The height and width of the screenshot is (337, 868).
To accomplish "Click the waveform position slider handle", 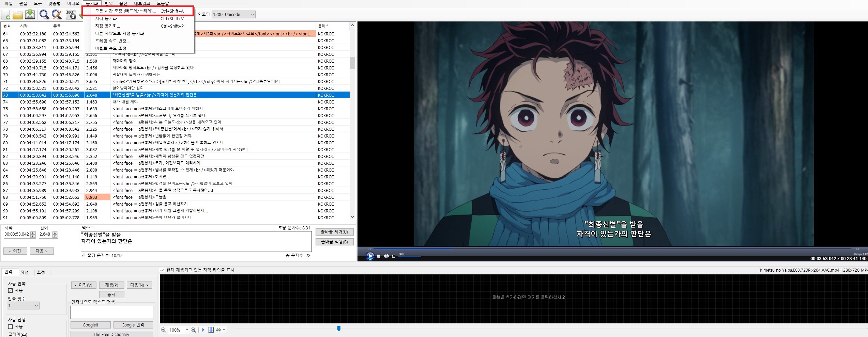I will pos(339,328).
